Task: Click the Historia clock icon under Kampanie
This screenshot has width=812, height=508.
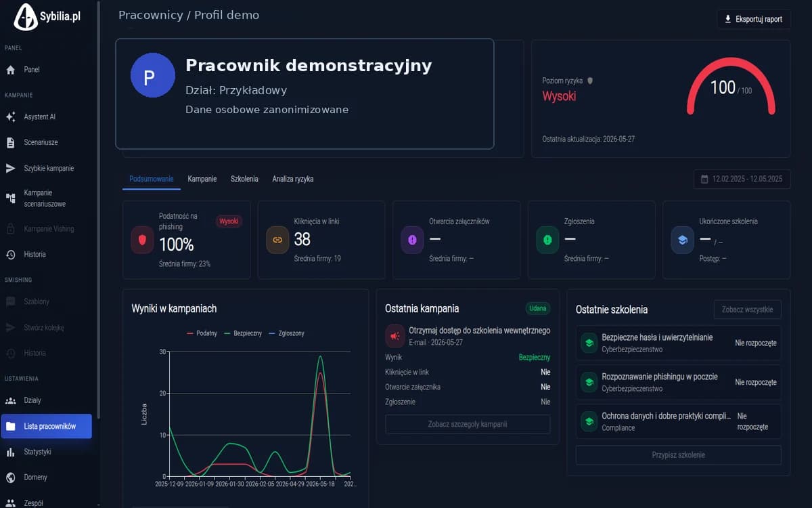Action: click(10, 255)
